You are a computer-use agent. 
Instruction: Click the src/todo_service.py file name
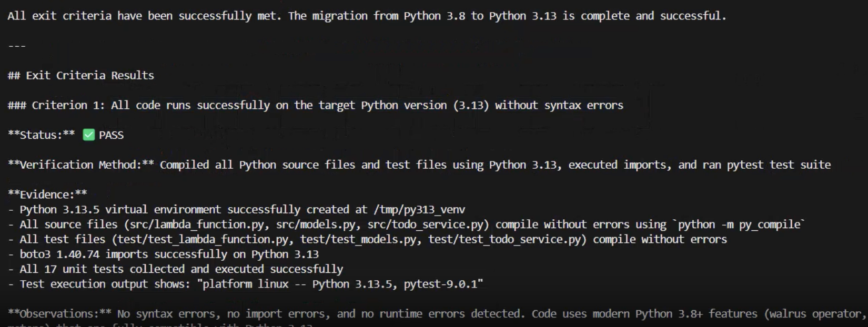pos(425,224)
